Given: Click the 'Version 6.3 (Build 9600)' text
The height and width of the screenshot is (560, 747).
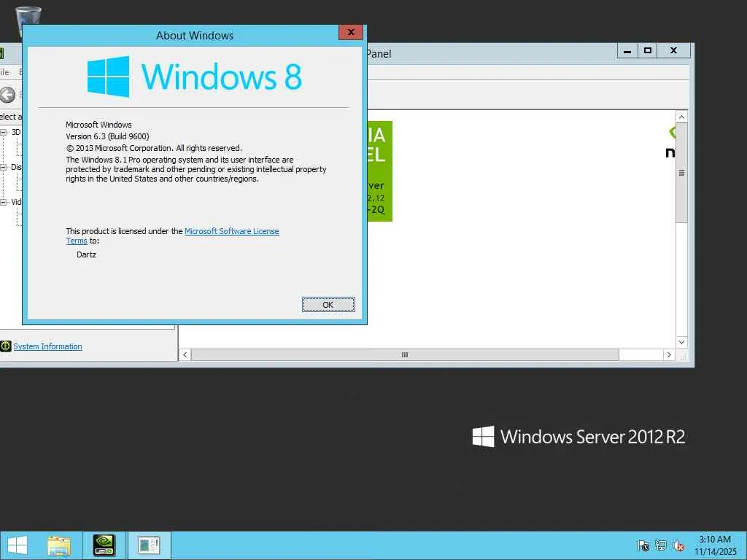Looking at the screenshot, I should tap(108, 136).
